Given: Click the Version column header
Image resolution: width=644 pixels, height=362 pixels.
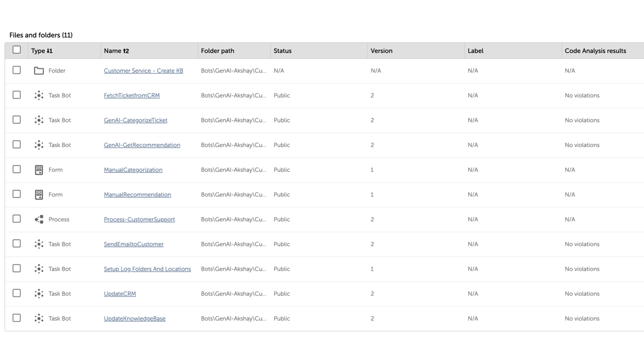Looking at the screenshot, I should [381, 51].
